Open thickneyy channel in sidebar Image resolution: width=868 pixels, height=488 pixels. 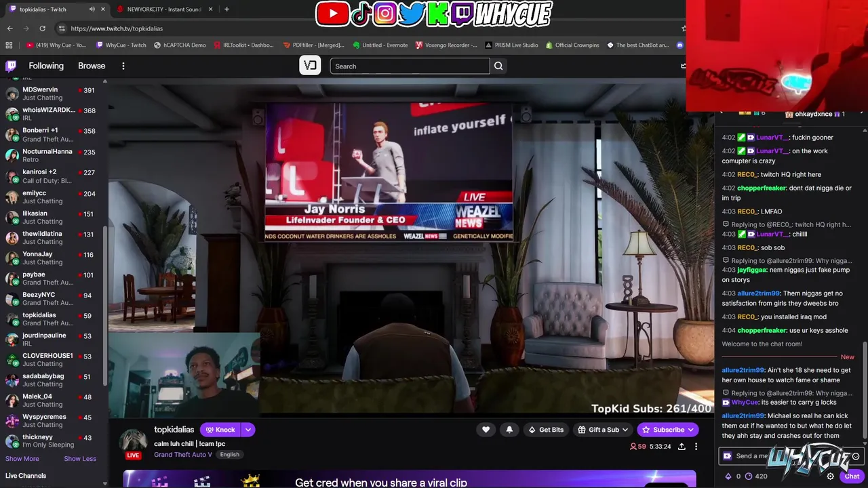point(52,441)
